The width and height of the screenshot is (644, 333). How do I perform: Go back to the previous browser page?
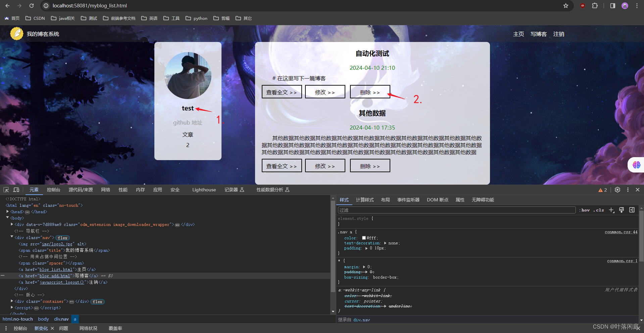7,6
